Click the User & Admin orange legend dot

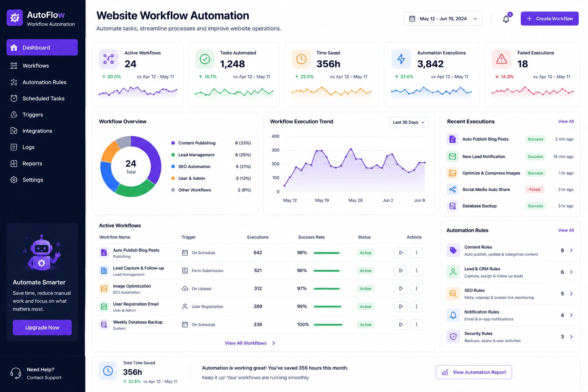(x=173, y=178)
